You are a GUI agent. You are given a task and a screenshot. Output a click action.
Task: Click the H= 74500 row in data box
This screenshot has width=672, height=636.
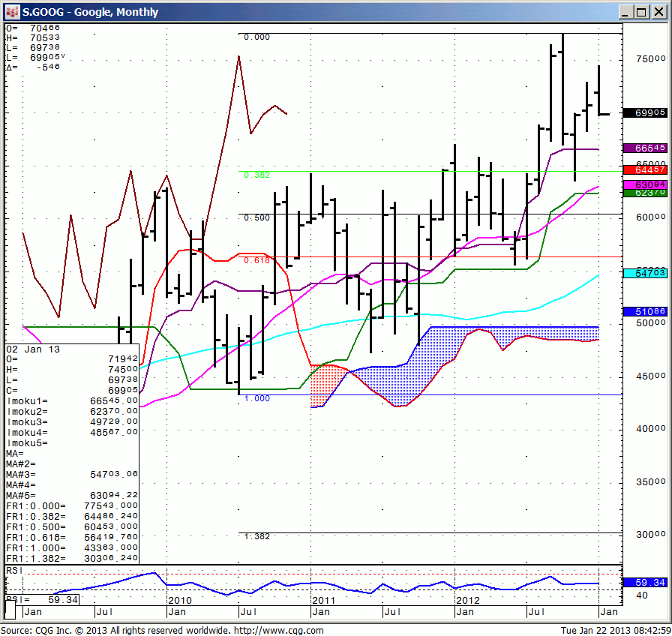click(72, 370)
